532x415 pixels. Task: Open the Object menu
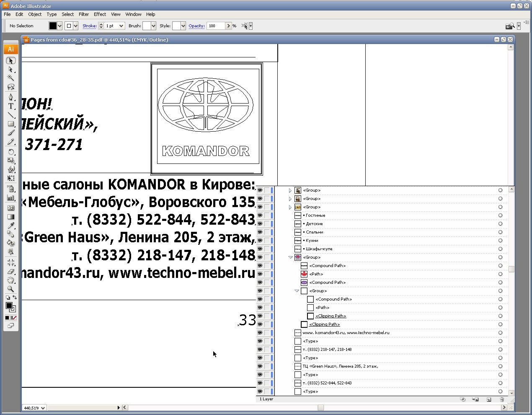click(35, 14)
